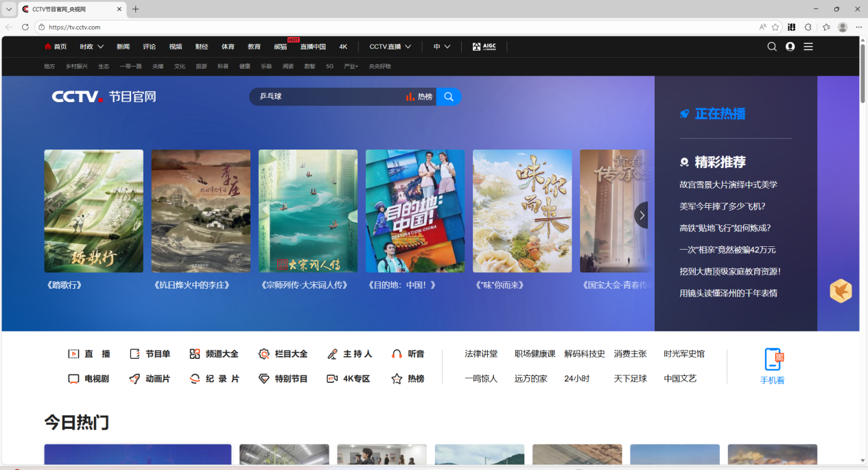Viewport: 868px width, 470px height.
Task: Open browser extensions puzzle icon
Action: (x=808, y=27)
